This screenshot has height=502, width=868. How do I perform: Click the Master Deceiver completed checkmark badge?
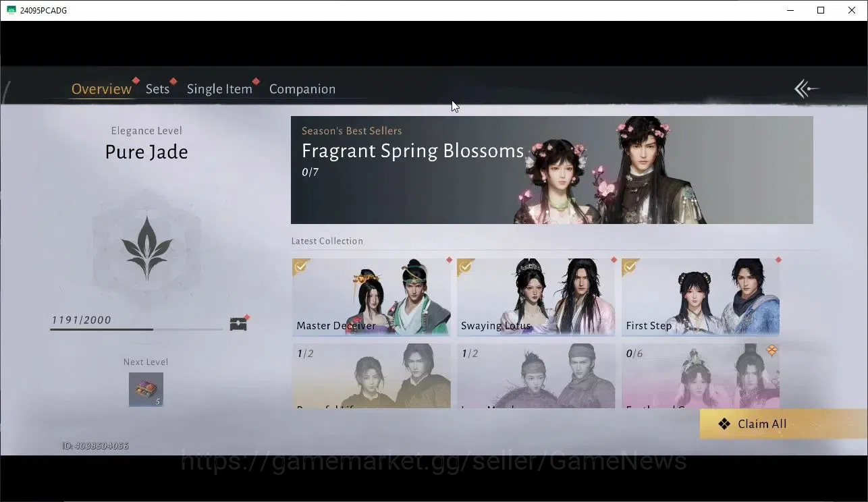301,267
